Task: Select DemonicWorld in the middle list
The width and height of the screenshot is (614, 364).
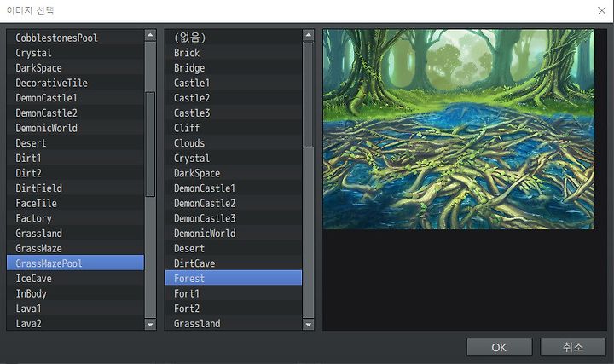Action: (234, 234)
